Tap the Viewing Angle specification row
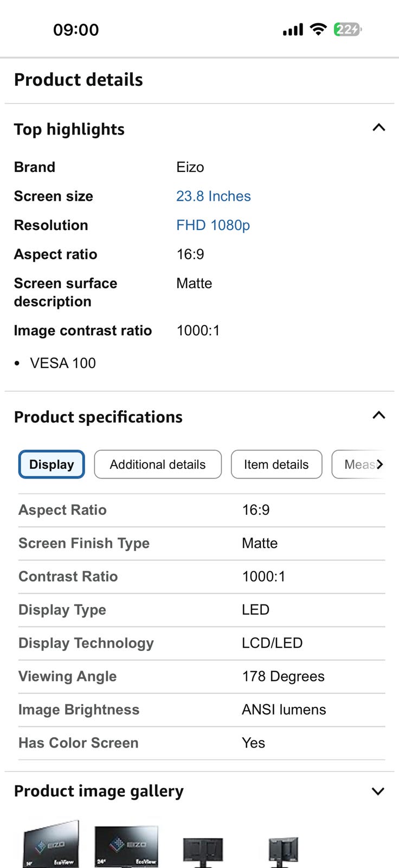The image size is (399, 868). pos(202,676)
